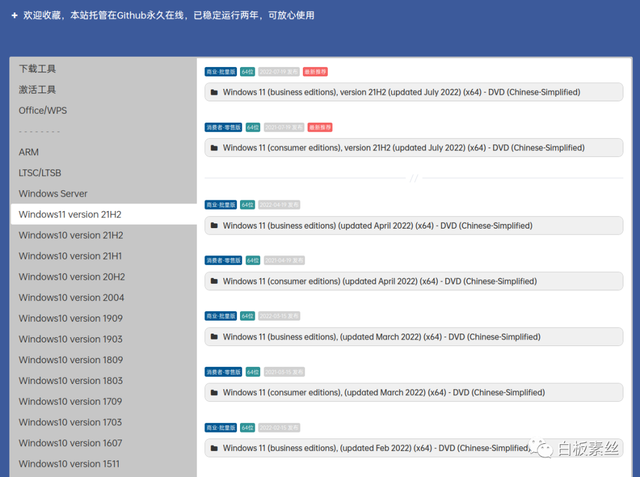Click folder icon of business editions Feb 2022
Viewport: 640px width, 477px height.
click(x=214, y=448)
